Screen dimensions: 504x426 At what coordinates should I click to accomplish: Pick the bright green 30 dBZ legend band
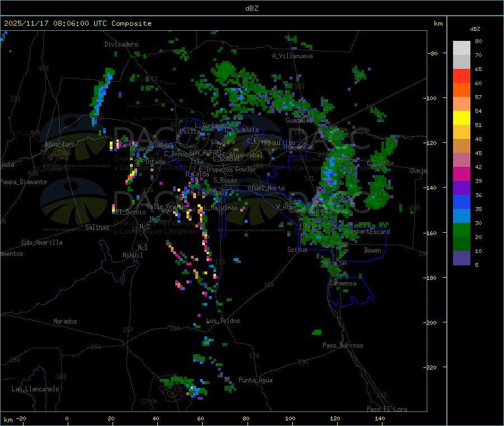[x=461, y=230]
